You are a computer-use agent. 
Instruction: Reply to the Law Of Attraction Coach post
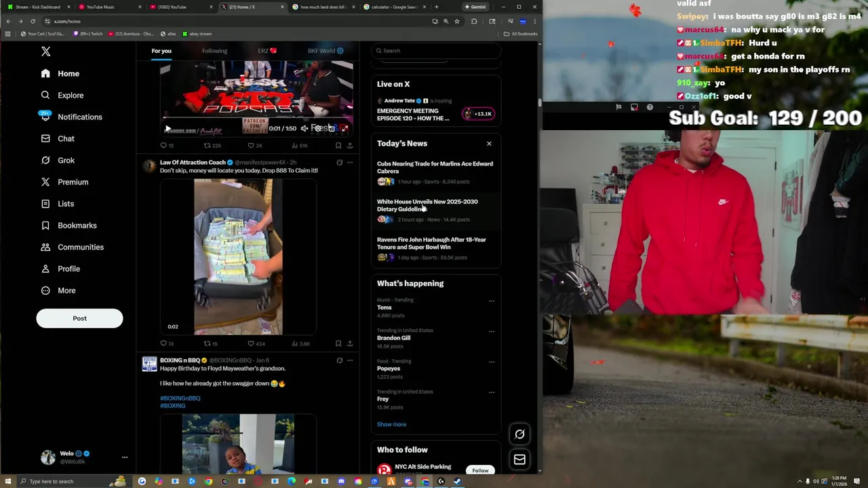click(167, 344)
